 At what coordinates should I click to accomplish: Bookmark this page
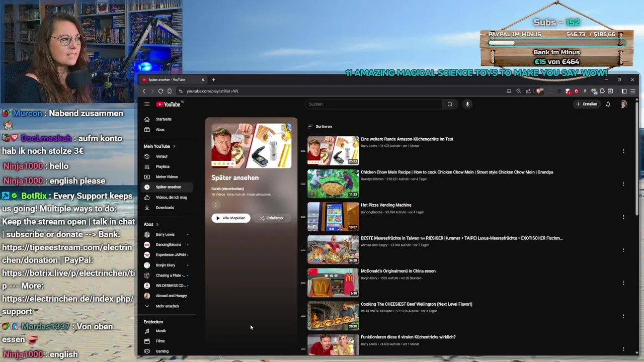point(170,91)
